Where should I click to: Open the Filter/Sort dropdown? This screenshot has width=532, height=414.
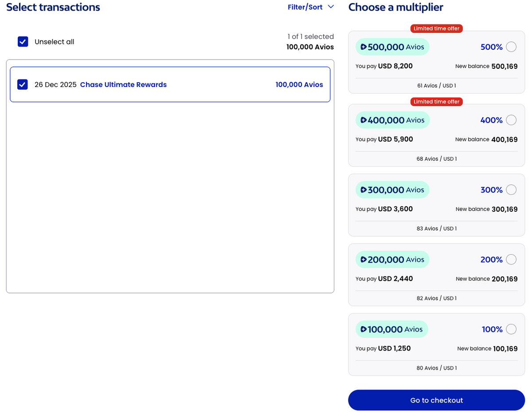(x=305, y=7)
